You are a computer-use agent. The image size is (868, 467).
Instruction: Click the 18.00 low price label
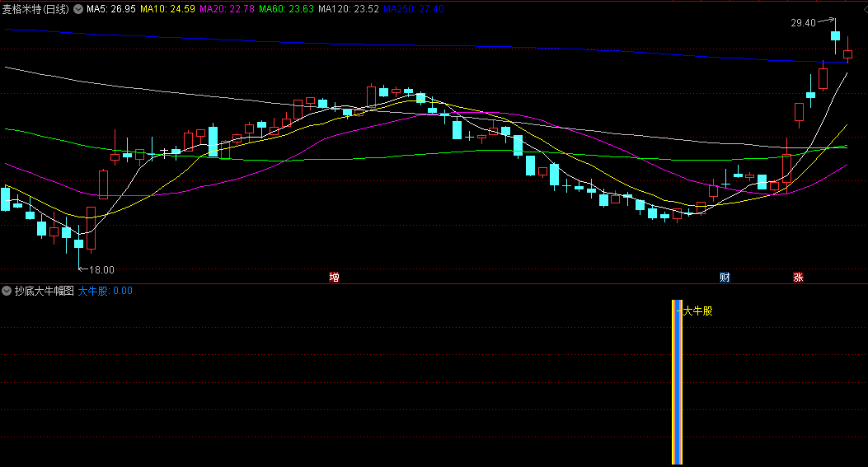102,270
